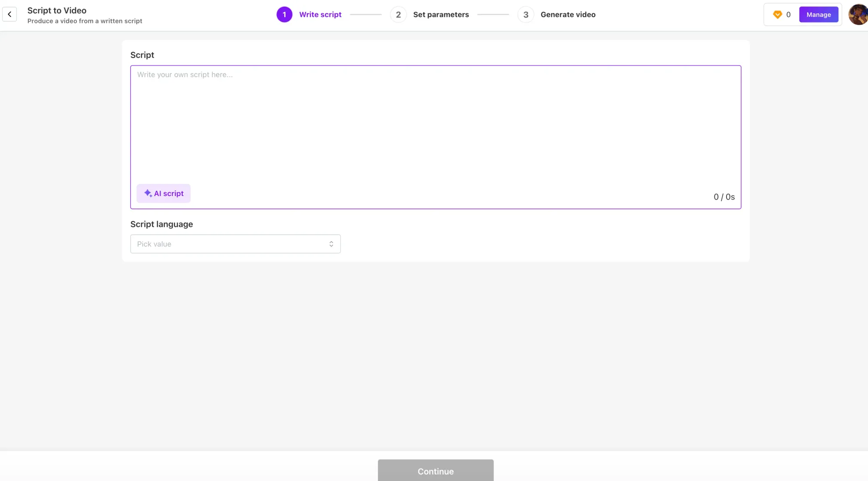This screenshot has width=868, height=481.
Task: Open the Manage credits button
Action: tap(819, 15)
